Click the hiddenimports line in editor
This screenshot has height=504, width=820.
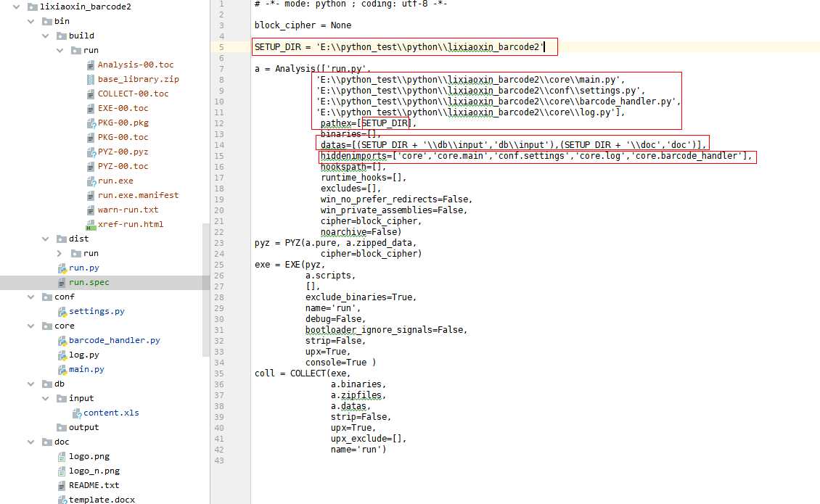tap(536, 156)
